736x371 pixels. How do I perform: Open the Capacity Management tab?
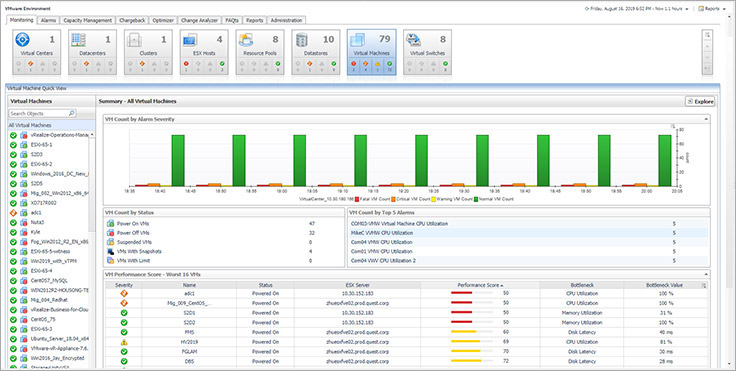[88, 20]
